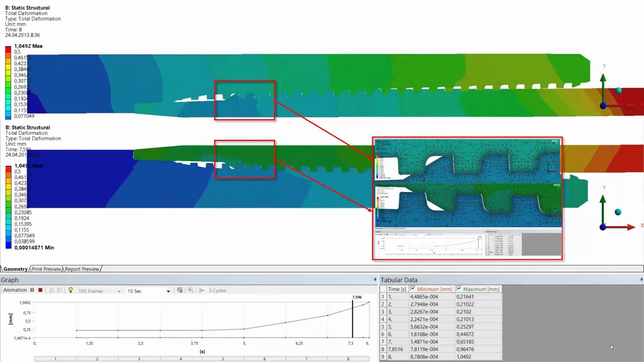Screen dimensions: 644x362
Task: Toggle the Minimum [mm] column checkbox
Action: tap(413, 289)
